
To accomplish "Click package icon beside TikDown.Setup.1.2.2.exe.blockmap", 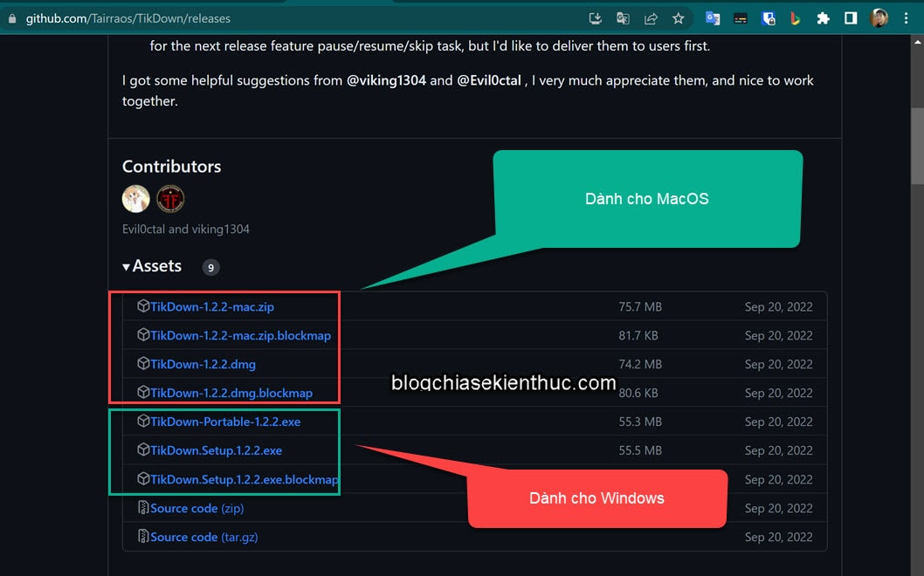I will 143,479.
